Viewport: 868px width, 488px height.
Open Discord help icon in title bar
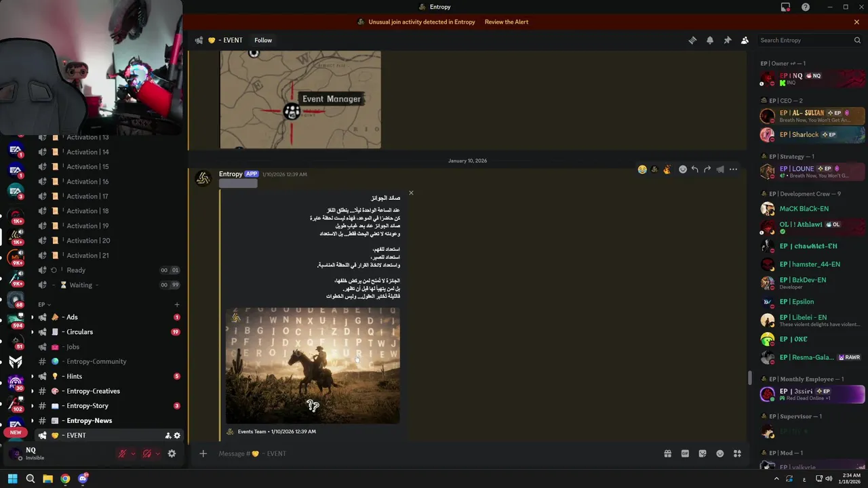point(806,7)
